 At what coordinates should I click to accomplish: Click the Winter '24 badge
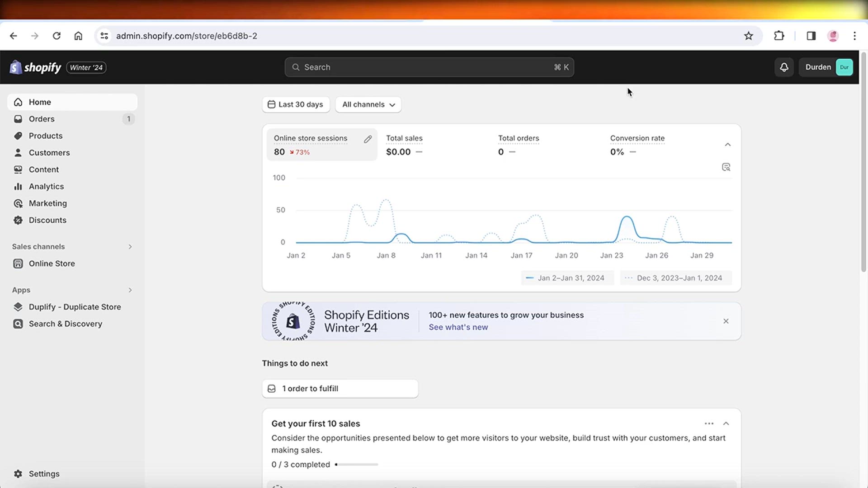pos(86,67)
